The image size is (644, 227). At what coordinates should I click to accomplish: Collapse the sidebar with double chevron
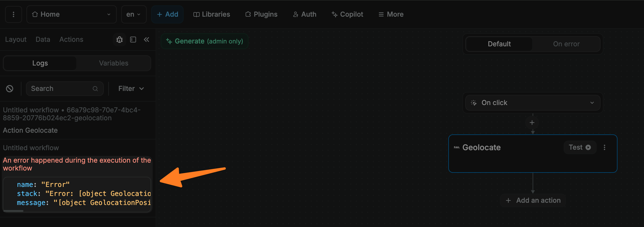(x=147, y=40)
